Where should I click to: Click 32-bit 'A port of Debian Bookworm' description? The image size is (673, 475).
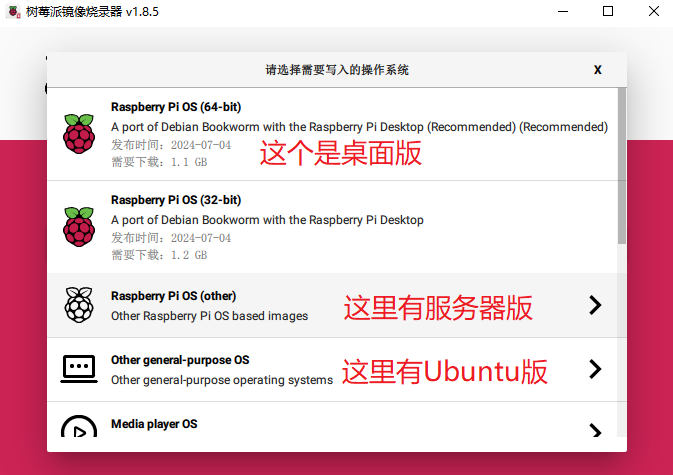click(267, 220)
